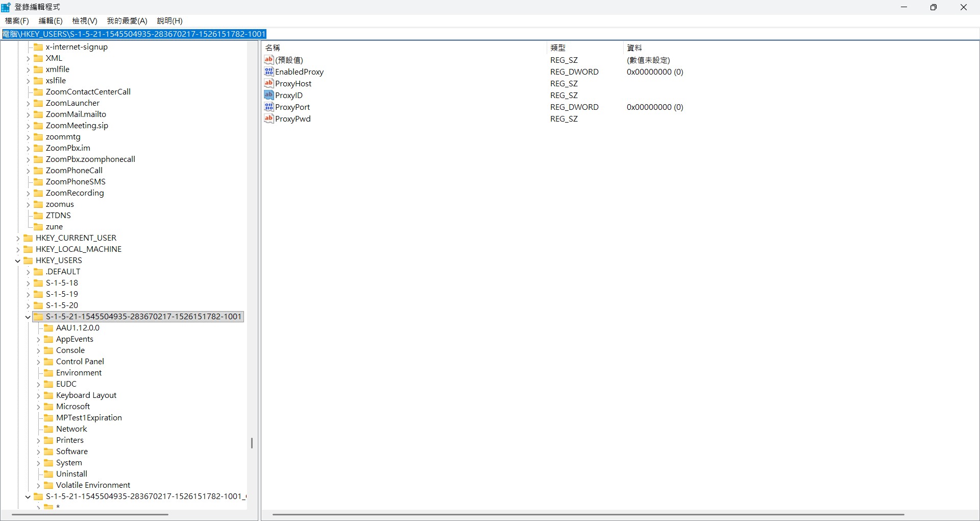Click the tree pane horizontal scrollbar
Viewport: 980px width, 521px height.
click(x=90, y=514)
